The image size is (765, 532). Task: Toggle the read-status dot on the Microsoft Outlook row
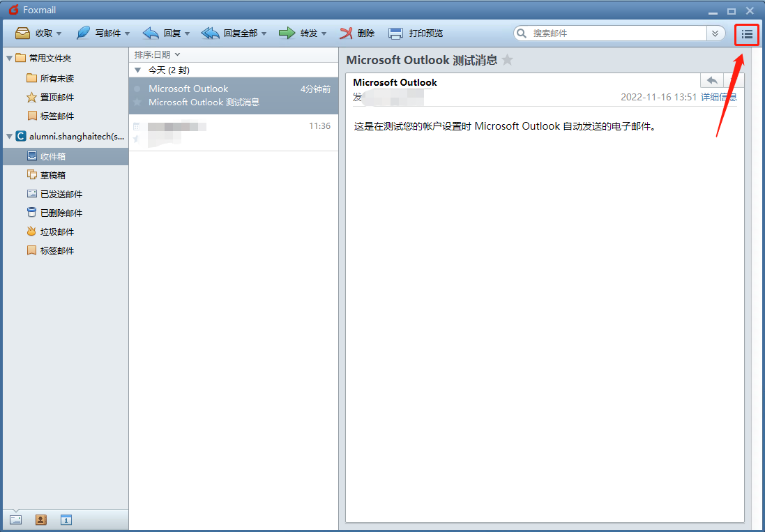click(137, 89)
